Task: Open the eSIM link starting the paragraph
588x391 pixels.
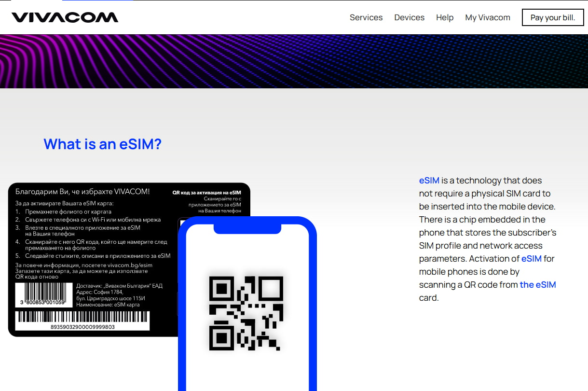Action: pyautogui.click(x=429, y=180)
